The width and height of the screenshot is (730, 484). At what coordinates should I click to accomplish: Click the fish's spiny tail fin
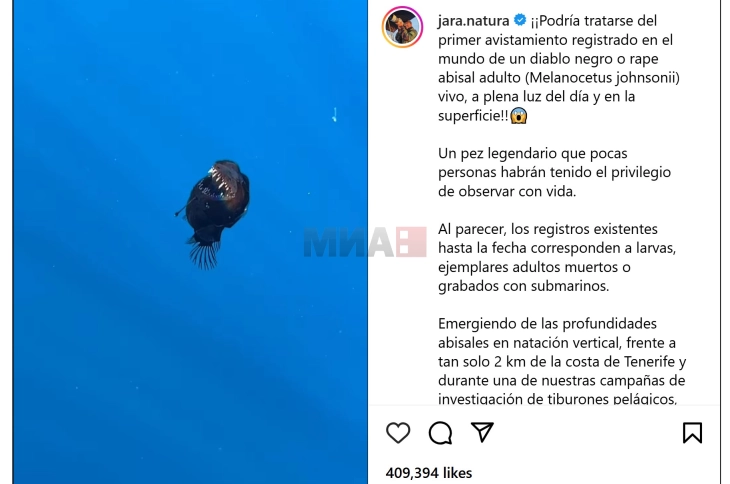(x=205, y=255)
